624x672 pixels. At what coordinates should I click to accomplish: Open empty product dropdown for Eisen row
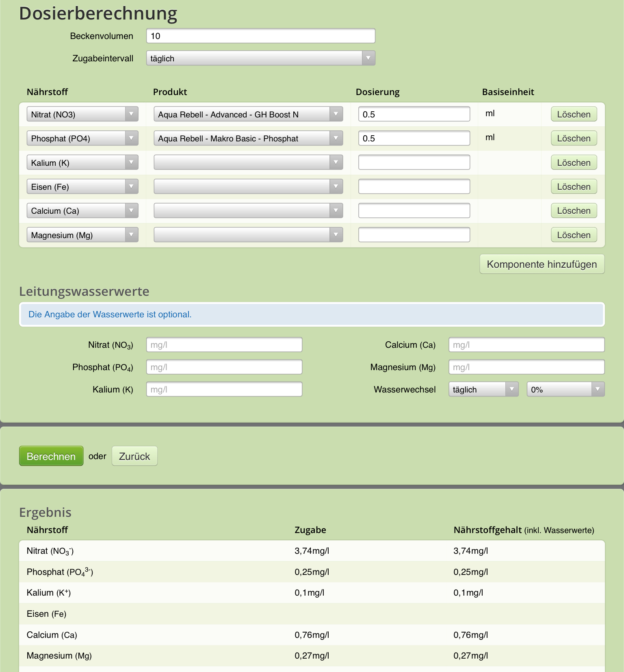point(248,186)
